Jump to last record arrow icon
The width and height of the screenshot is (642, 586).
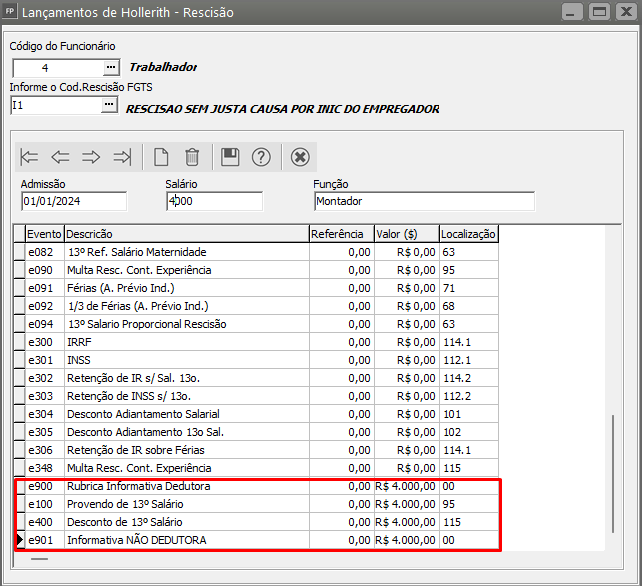coord(122,157)
